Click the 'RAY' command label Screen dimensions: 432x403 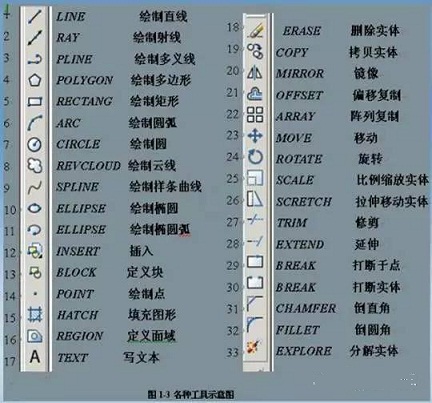click(68, 38)
